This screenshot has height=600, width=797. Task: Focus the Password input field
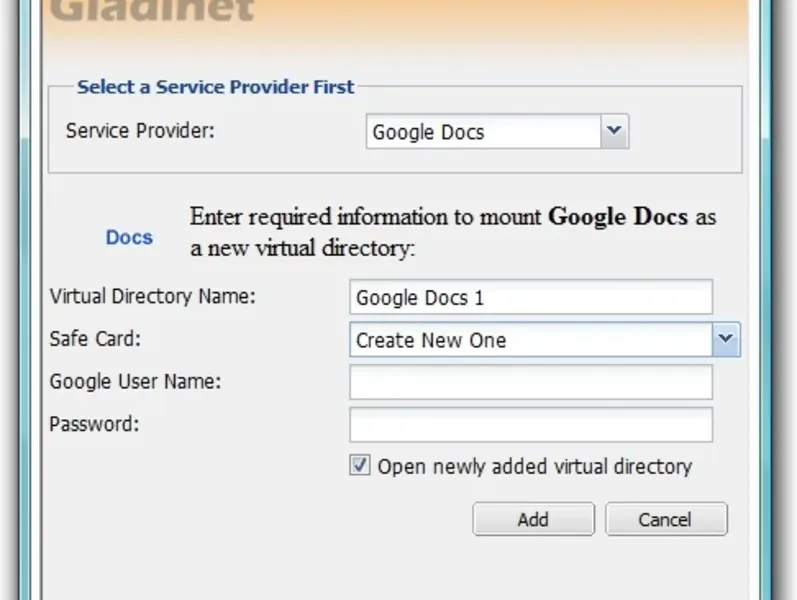(x=530, y=424)
